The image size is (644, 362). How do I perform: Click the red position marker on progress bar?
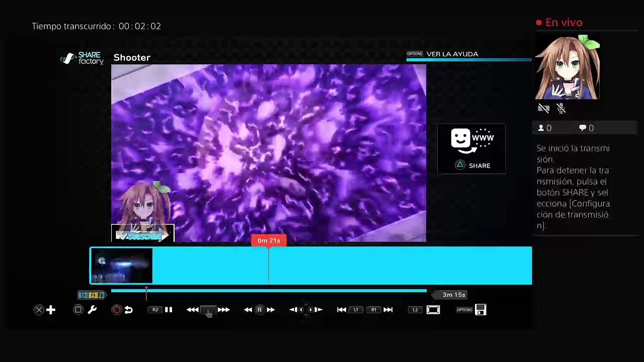pos(146,293)
